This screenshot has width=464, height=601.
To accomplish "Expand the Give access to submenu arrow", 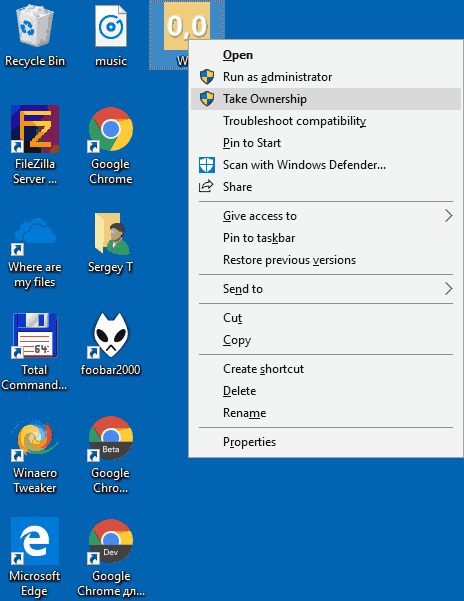I will (449, 216).
